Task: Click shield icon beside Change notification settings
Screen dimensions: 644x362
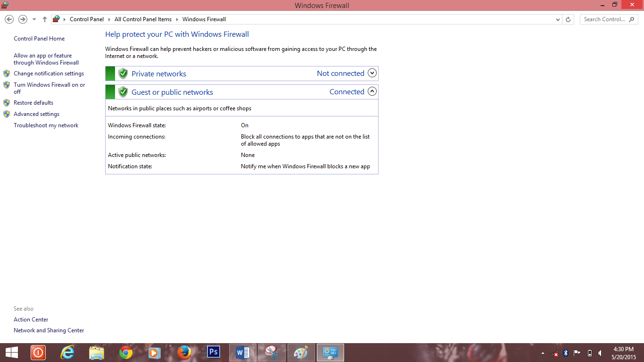Action: 7,74
